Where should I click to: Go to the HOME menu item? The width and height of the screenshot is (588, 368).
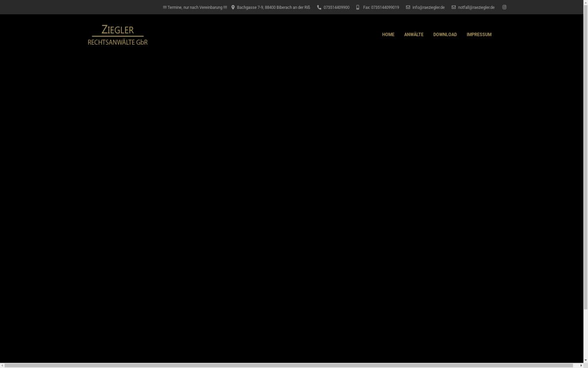pyautogui.click(x=388, y=34)
